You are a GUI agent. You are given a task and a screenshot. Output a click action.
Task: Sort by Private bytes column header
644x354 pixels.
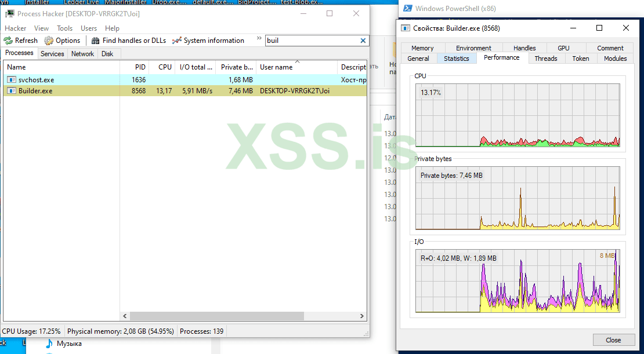coord(236,67)
